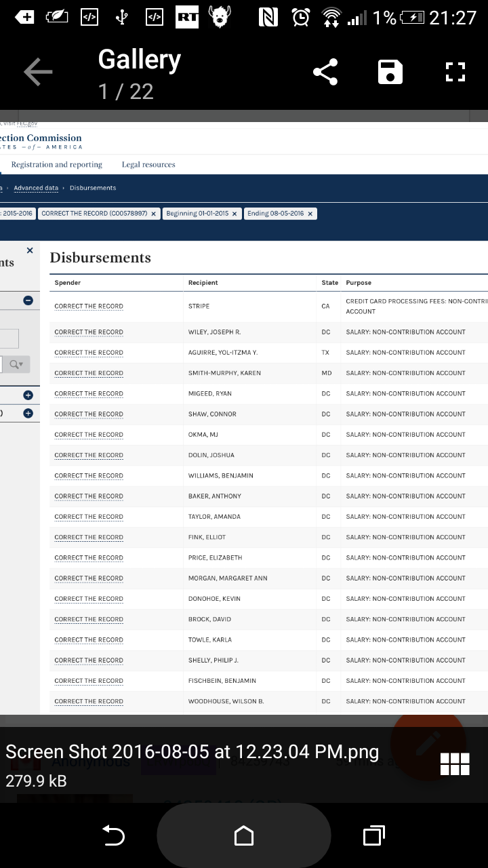Sort by the Spender column header
488x868 pixels.
(x=68, y=283)
